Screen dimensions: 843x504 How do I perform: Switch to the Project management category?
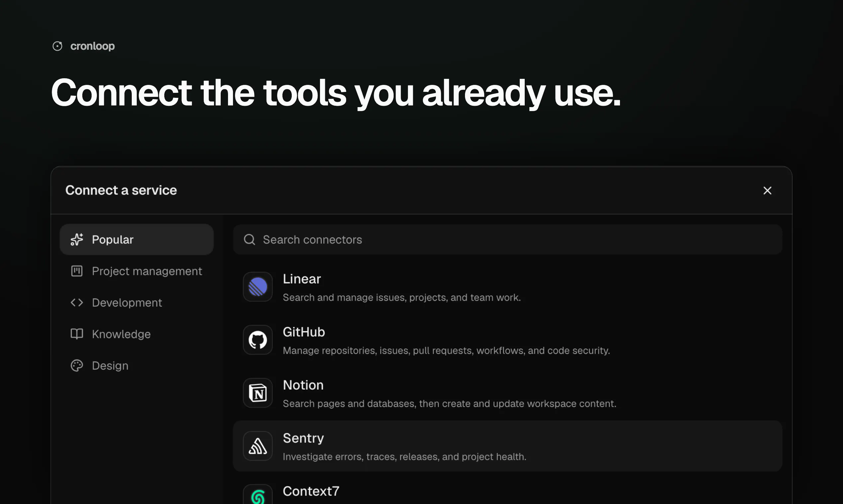click(137, 271)
